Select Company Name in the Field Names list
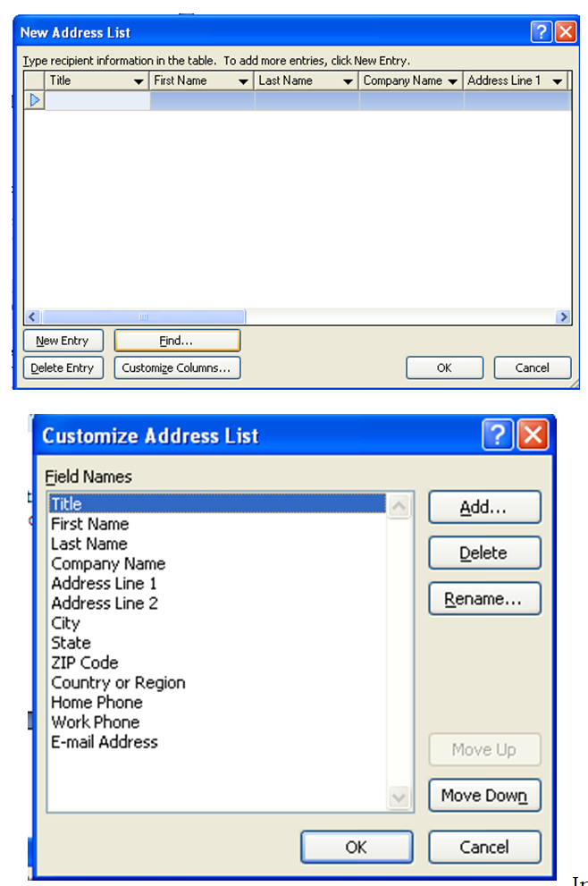 pos(108,564)
